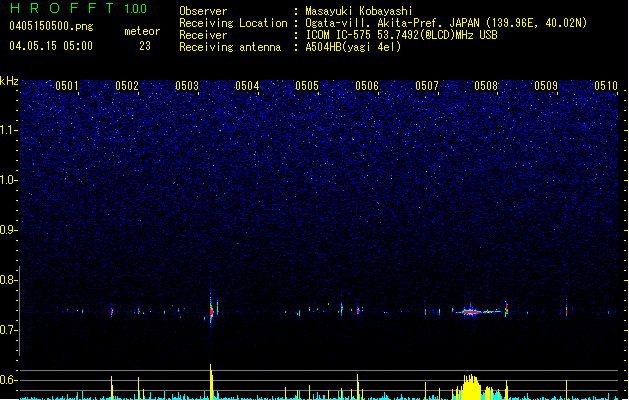The height and width of the screenshot is (400, 629).
Task: Click observer name Masayuki Kobayashi
Action: tap(359, 11)
